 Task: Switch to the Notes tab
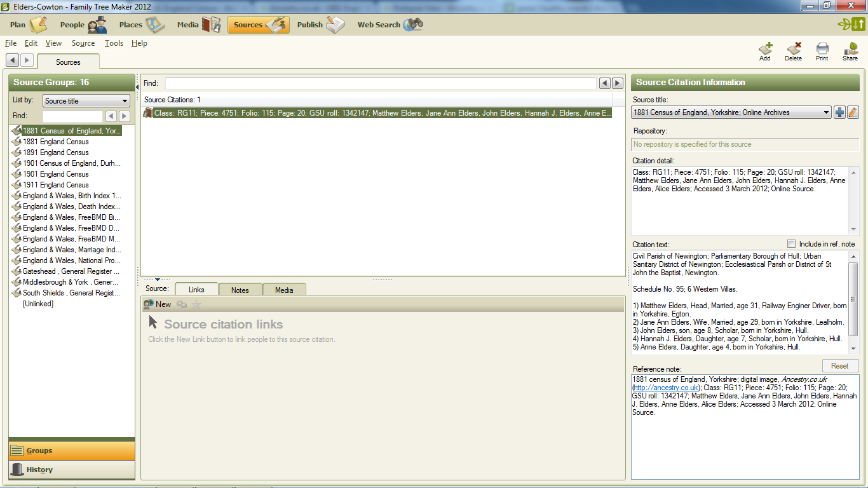240,290
